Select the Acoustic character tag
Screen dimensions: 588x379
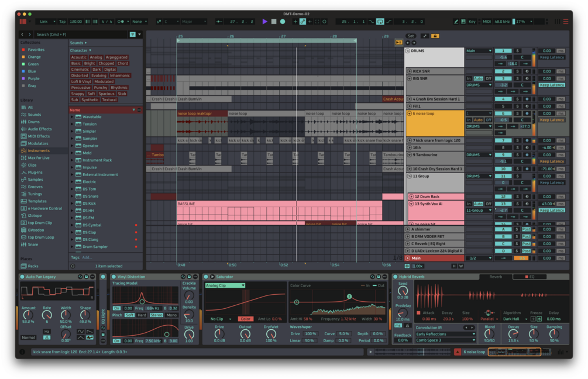tap(79, 57)
